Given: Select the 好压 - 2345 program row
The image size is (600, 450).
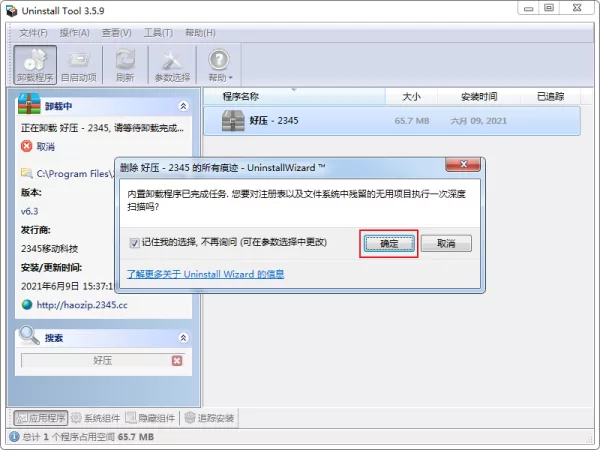Looking at the screenshot, I should click(x=392, y=121).
